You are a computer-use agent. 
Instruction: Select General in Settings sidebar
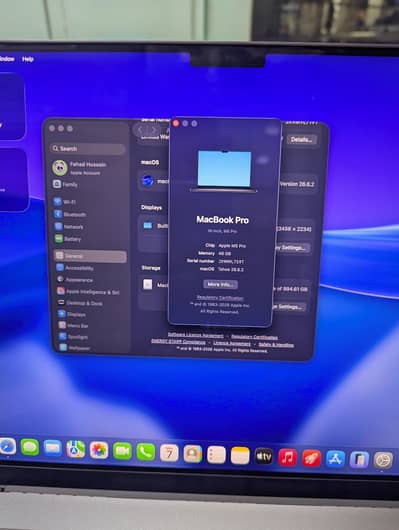point(90,256)
